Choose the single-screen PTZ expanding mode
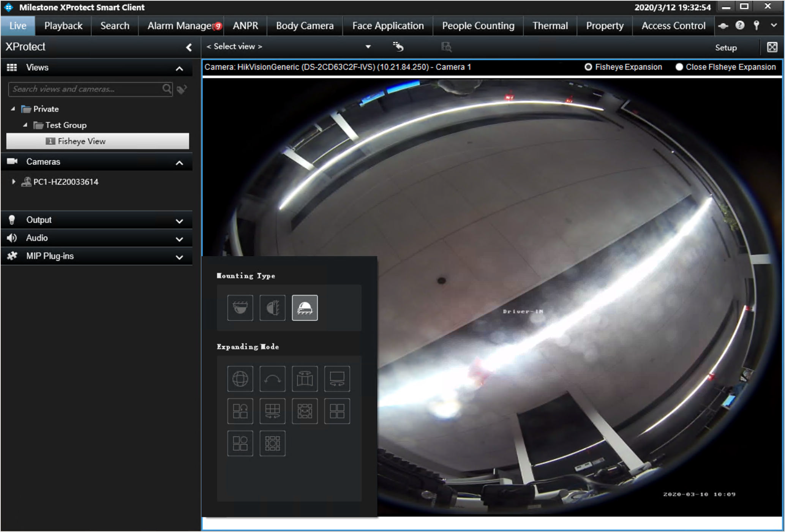785x532 pixels. (337, 379)
